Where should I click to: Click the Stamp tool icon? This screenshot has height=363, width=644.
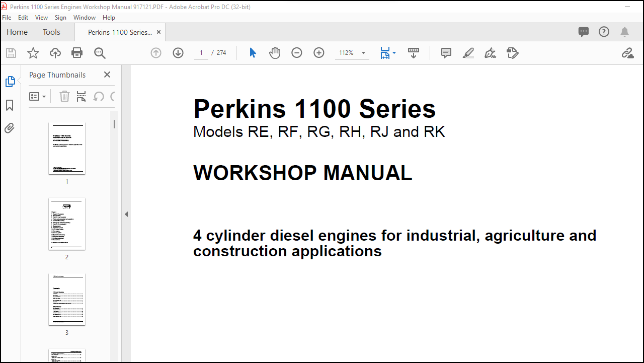point(512,53)
